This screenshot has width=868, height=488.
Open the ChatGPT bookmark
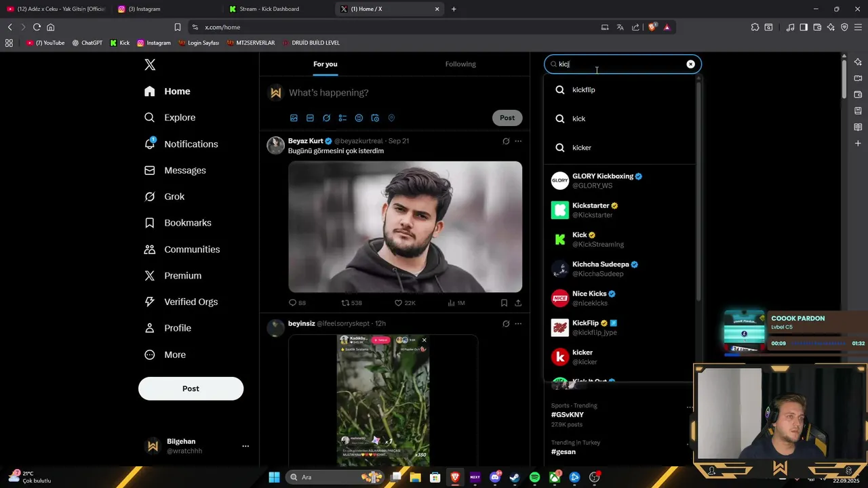click(x=87, y=43)
